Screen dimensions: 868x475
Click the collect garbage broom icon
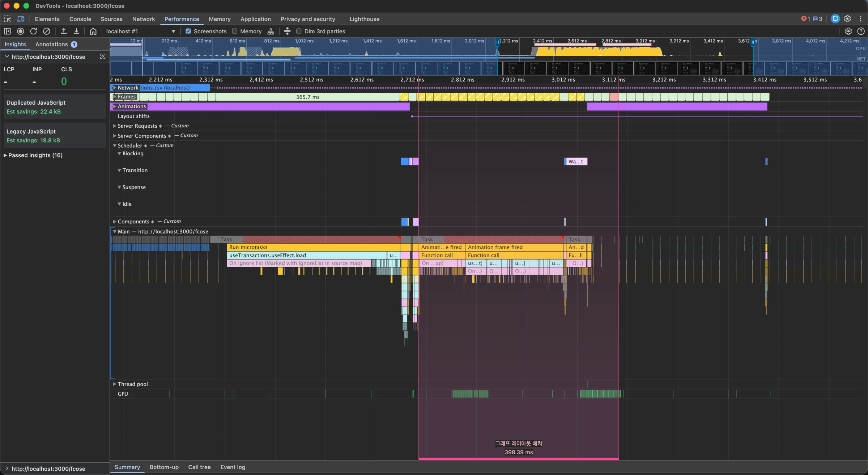point(271,31)
